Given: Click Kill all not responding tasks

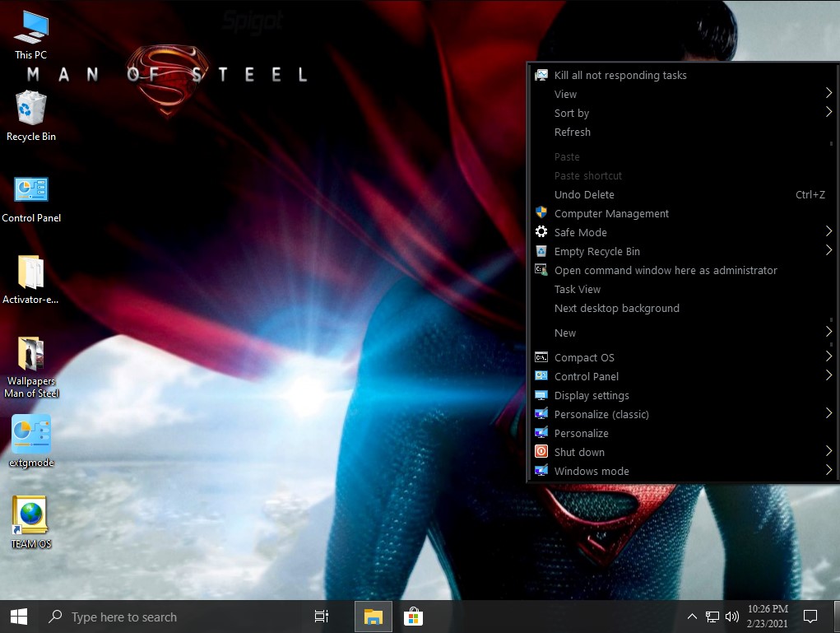Looking at the screenshot, I should (683, 76).
